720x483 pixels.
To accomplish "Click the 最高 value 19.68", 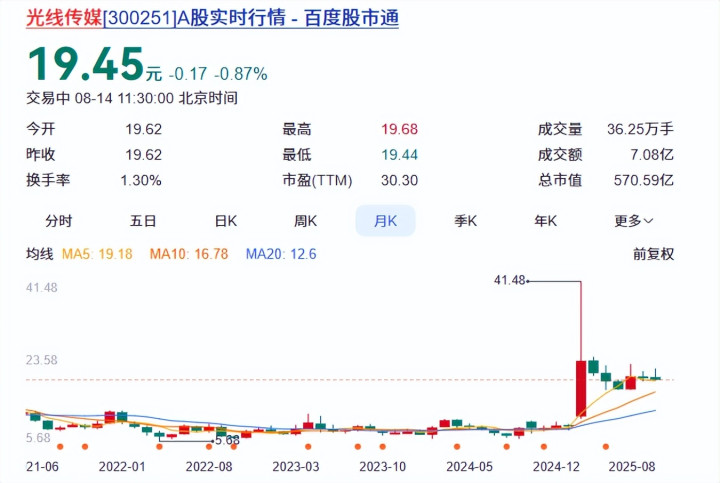I will point(399,129).
